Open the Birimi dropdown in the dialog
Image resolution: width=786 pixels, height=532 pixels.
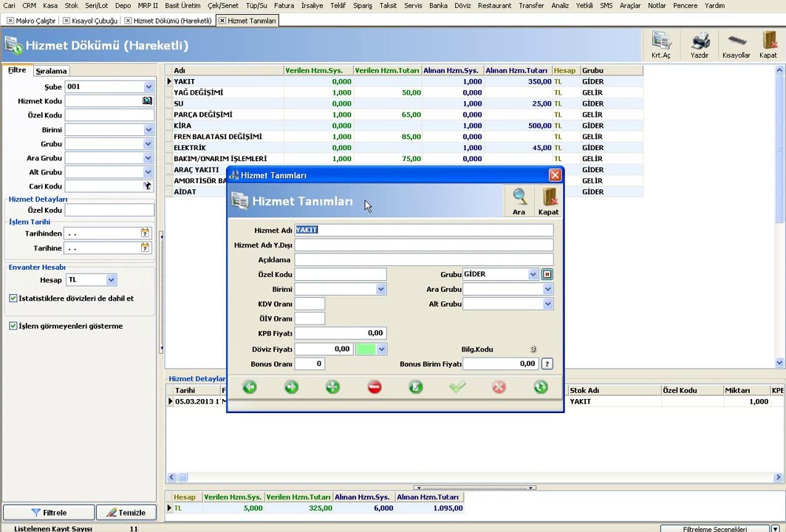point(381,290)
